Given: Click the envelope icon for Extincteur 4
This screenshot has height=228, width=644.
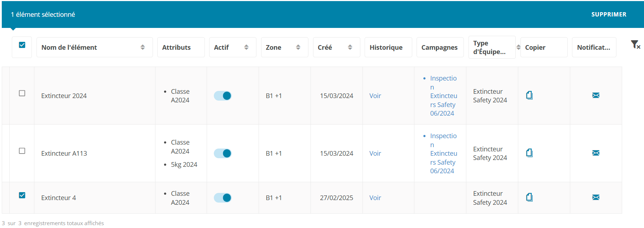Looking at the screenshot, I should click(596, 198).
